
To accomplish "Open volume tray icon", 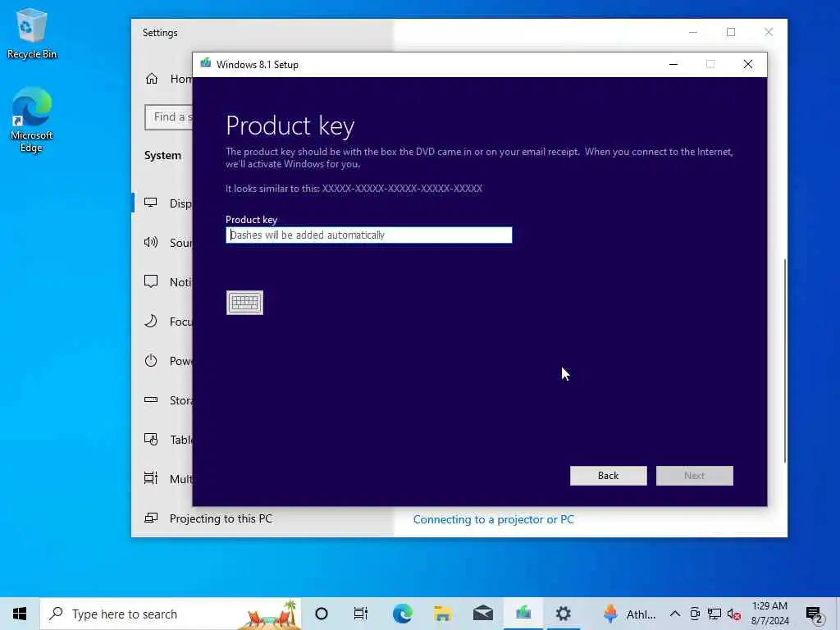I will tap(734, 614).
